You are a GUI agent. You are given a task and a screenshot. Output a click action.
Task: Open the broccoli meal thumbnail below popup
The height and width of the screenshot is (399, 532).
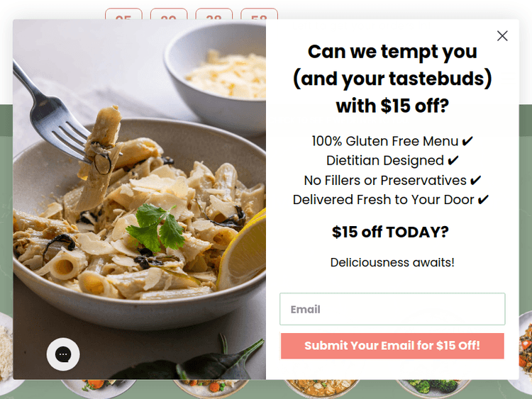[x=433, y=388]
